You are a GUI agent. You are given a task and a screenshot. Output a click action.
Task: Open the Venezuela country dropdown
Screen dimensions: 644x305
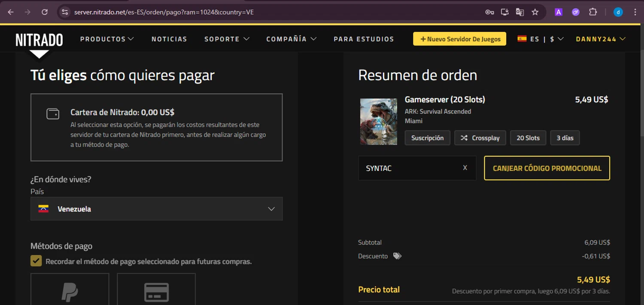click(156, 209)
